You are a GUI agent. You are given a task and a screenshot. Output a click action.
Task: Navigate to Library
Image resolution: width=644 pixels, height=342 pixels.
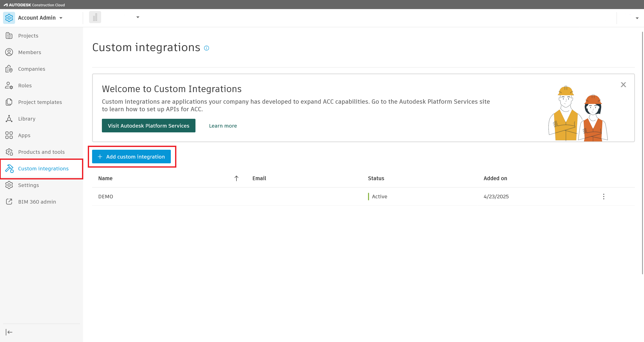(27, 119)
